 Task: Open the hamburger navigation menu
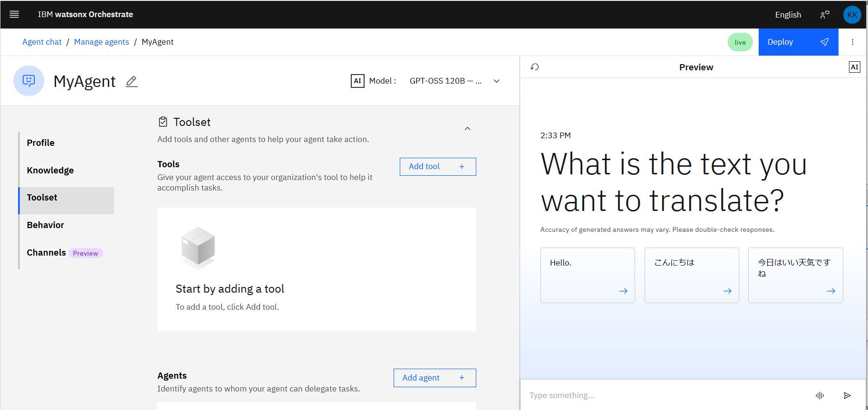(x=14, y=14)
